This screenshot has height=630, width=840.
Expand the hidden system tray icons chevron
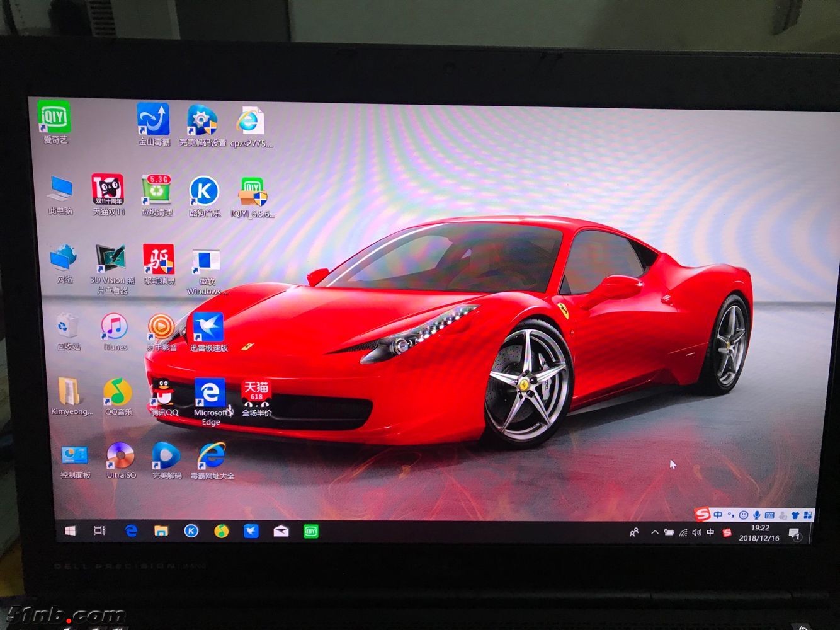click(655, 533)
